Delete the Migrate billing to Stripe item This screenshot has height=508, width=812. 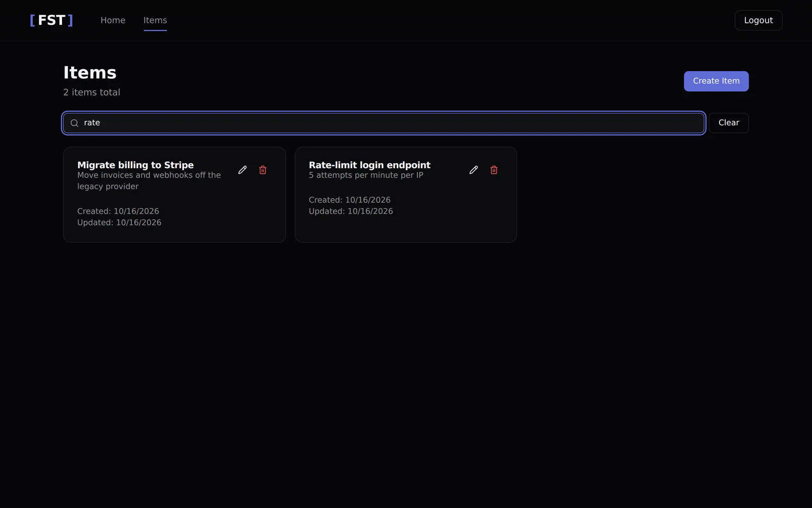[263, 170]
